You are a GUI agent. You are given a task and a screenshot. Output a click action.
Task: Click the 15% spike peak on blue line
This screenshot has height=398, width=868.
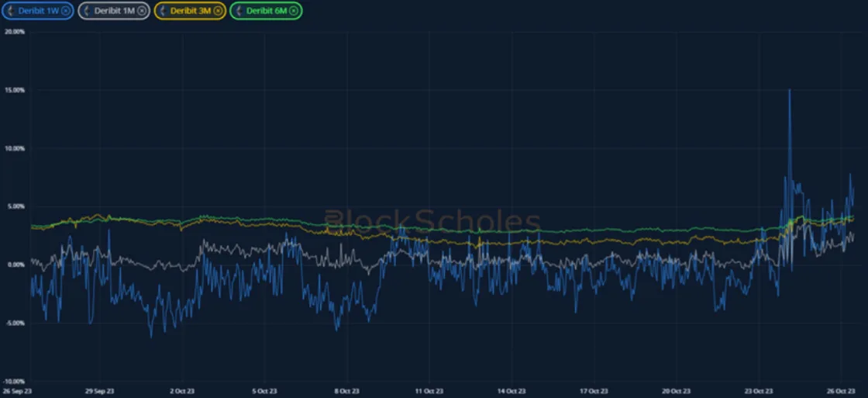(x=790, y=90)
